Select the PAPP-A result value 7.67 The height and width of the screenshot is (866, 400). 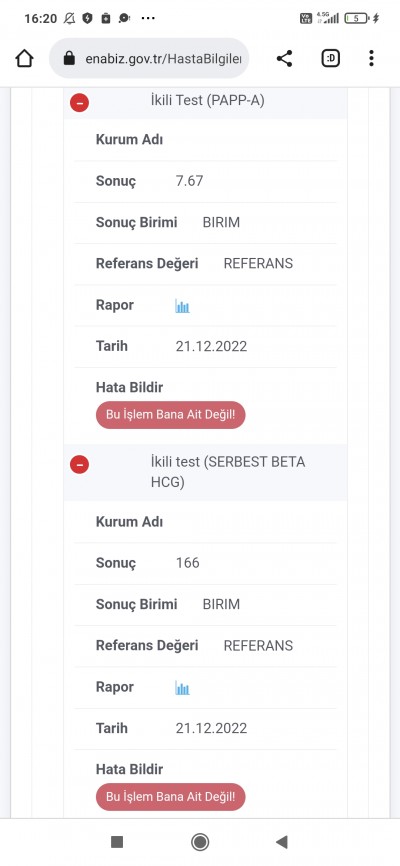tap(189, 181)
